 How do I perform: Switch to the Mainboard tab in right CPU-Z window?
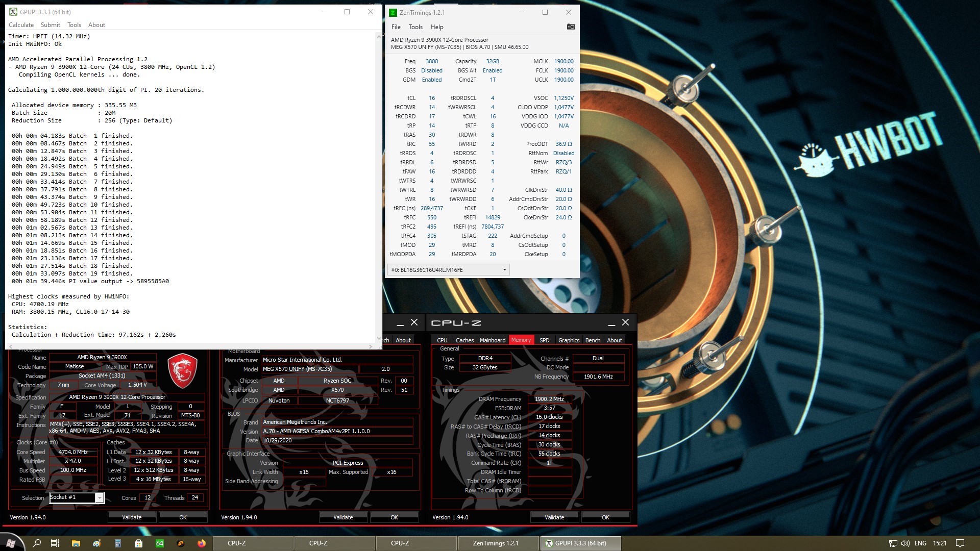click(x=493, y=340)
